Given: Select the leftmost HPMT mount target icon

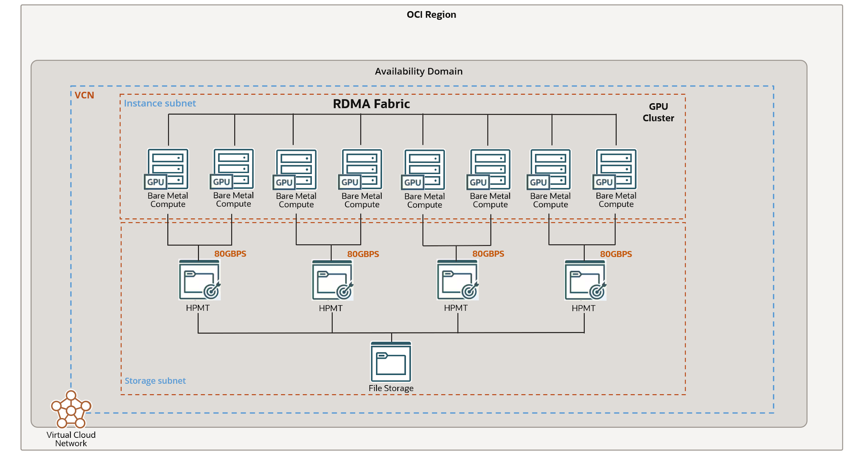Looking at the screenshot, I should pos(199,280).
